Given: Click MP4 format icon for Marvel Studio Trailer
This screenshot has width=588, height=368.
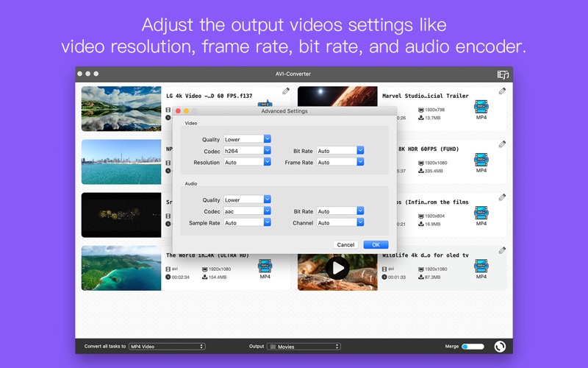Looking at the screenshot, I should 481,107.
